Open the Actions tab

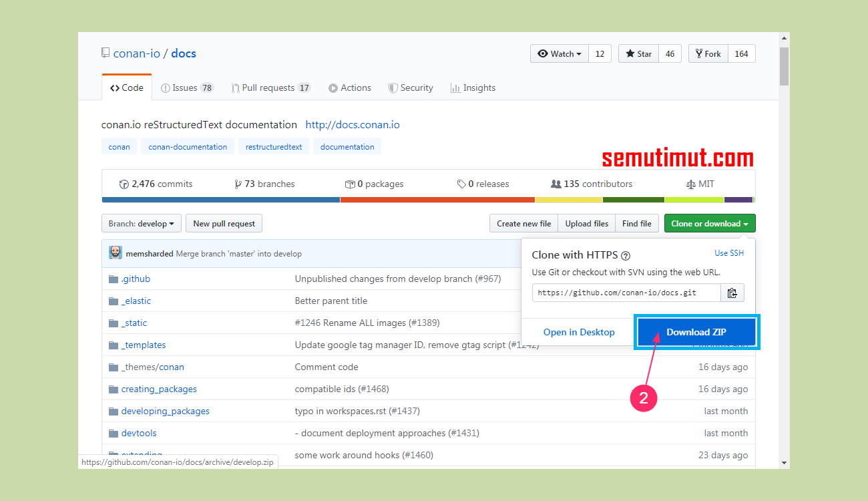pos(350,88)
